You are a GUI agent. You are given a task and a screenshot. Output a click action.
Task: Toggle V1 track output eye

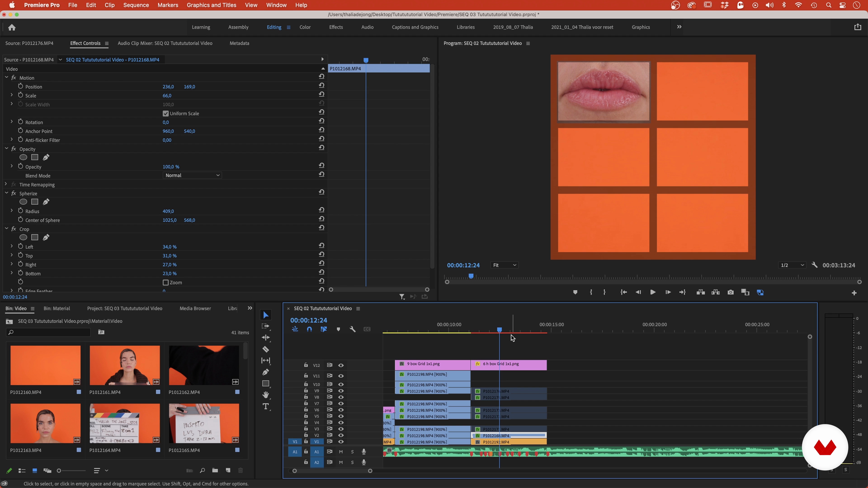(341, 441)
